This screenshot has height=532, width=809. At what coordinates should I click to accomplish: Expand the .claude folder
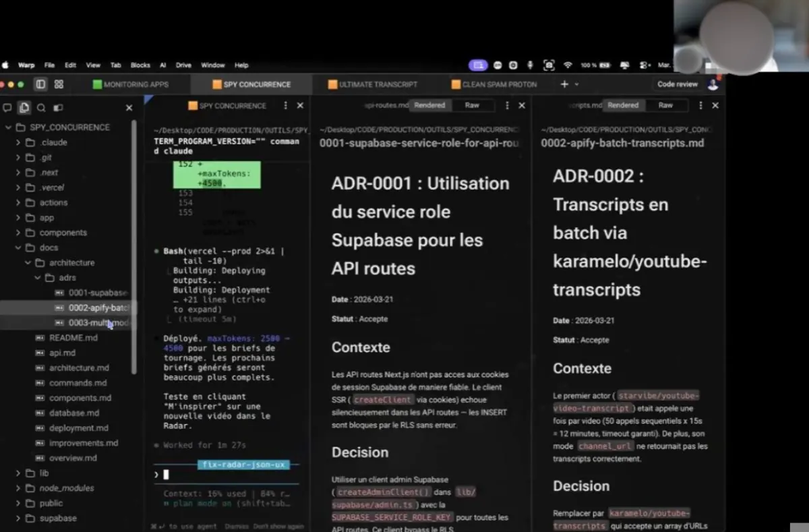[x=18, y=142]
